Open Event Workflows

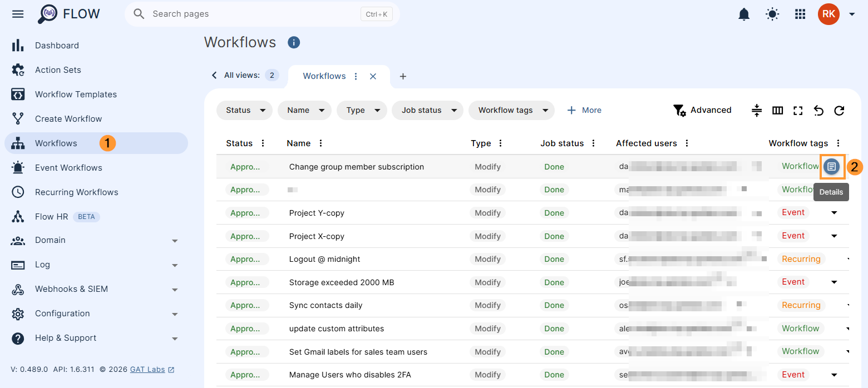(96, 168)
